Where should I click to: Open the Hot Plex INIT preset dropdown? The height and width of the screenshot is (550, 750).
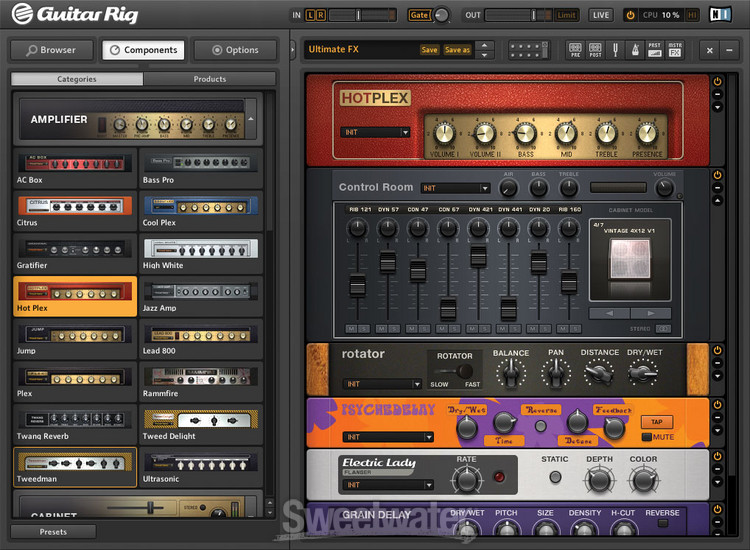[375, 132]
